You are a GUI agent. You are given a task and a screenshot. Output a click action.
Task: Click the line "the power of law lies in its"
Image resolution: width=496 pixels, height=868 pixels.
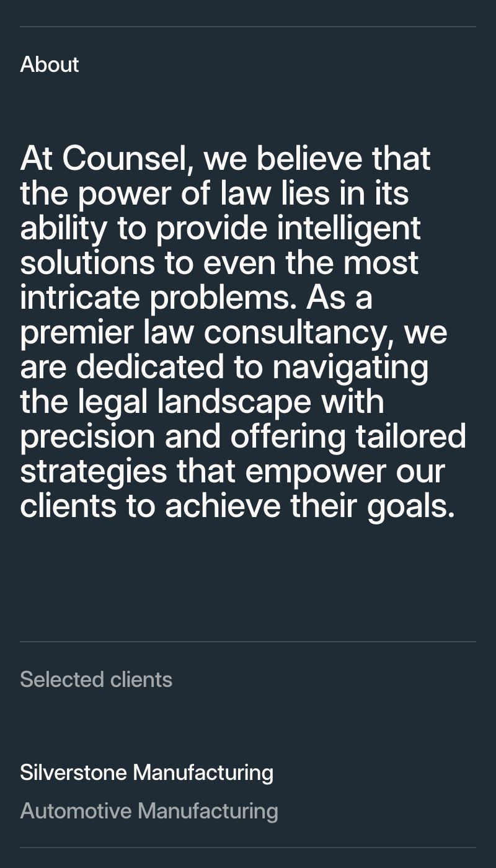pyautogui.click(x=215, y=193)
